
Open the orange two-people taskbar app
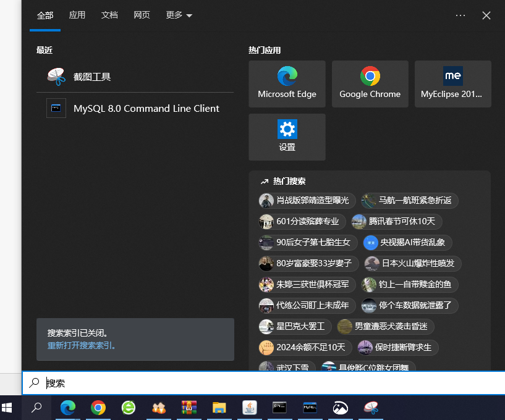click(x=159, y=408)
